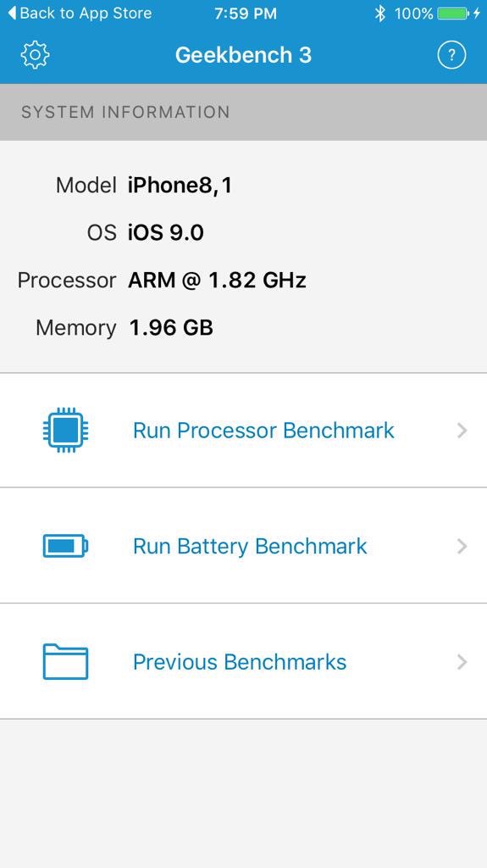The height and width of the screenshot is (868, 487).
Task: Expand chevron next to Run Battery Benchmark
Action: [462, 547]
